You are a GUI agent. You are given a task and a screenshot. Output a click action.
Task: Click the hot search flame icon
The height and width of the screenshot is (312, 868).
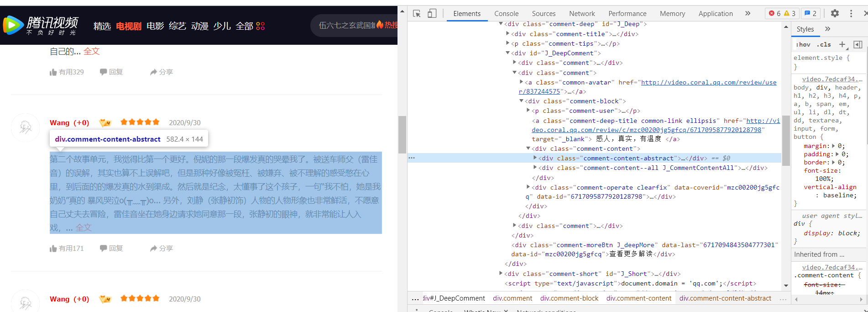380,25
